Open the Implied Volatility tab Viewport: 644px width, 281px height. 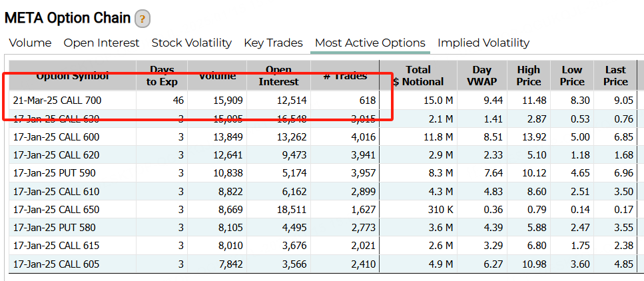click(483, 43)
